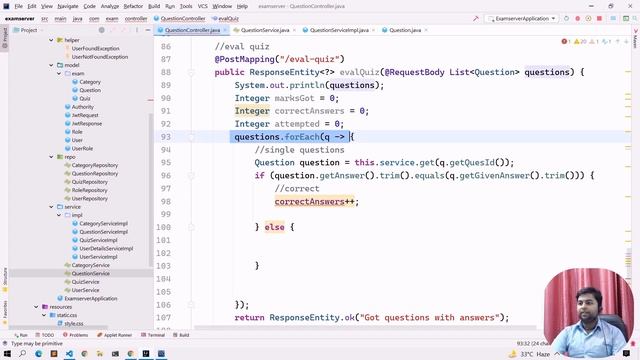Click the Search Everywhere magnifier icon

point(635,19)
